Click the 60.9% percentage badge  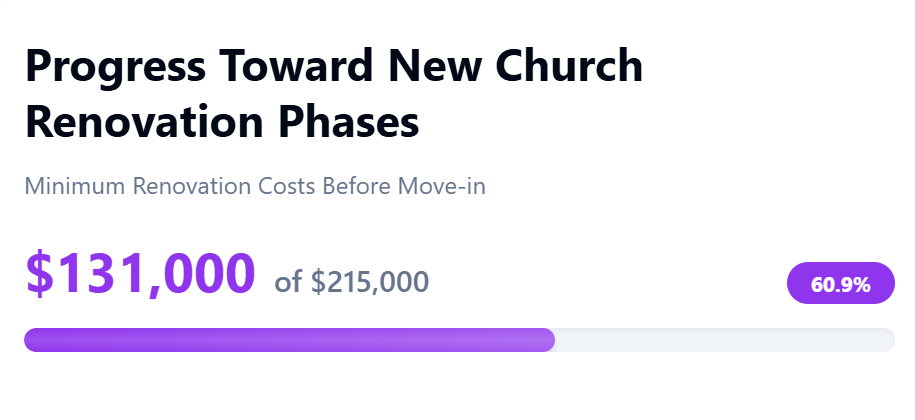[x=840, y=283]
